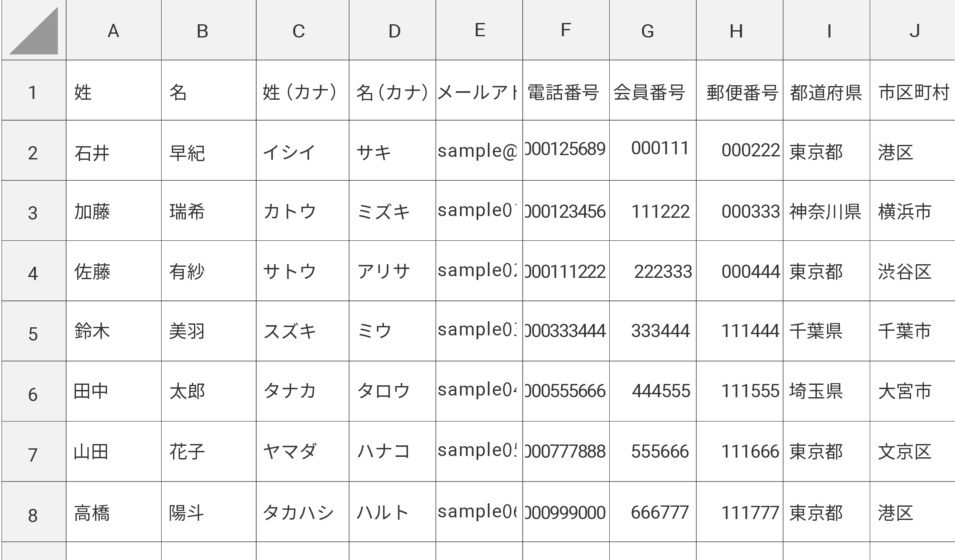
Task: Click the 電話番号 header cell
Action: click(565, 92)
